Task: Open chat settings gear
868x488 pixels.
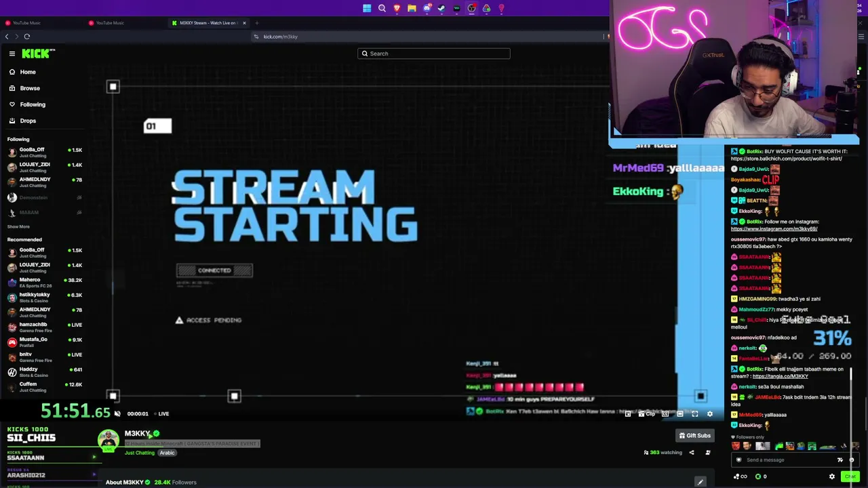Action: click(832, 476)
